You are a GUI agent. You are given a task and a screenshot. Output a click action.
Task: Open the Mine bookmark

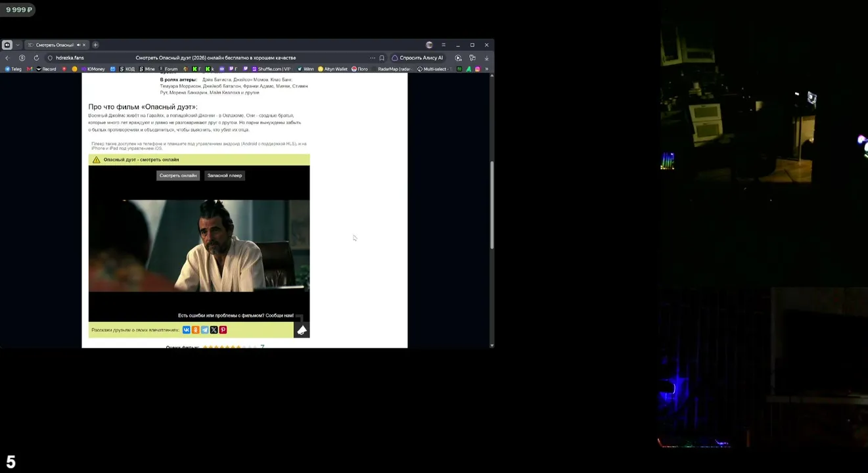[x=147, y=69]
